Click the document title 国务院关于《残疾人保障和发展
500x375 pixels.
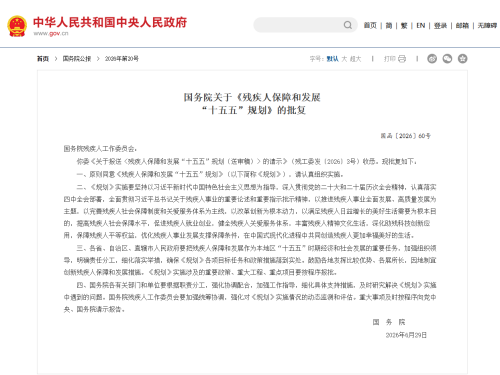(x=252, y=97)
